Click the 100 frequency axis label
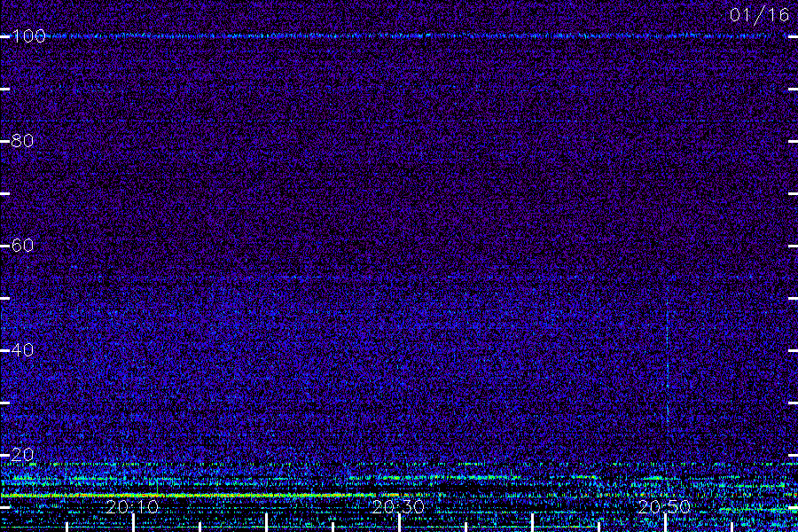The height and width of the screenshot is (532, 798). [28, 36]
